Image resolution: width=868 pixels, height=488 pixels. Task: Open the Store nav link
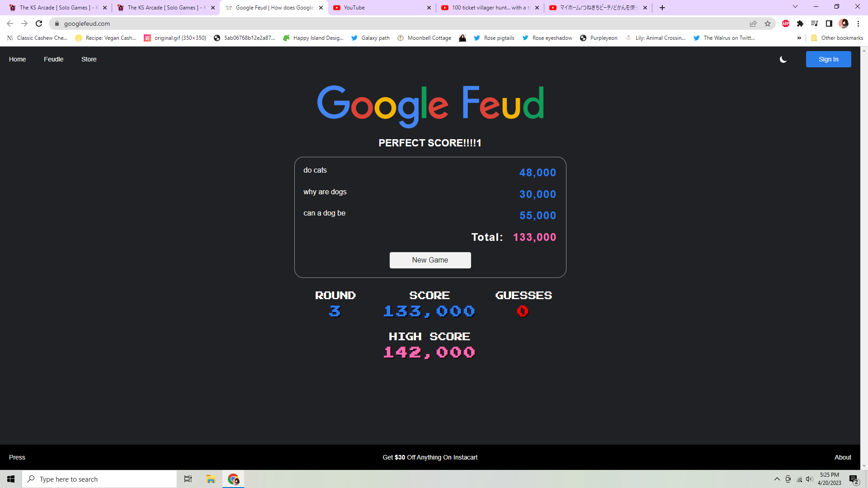pos(89,59)
